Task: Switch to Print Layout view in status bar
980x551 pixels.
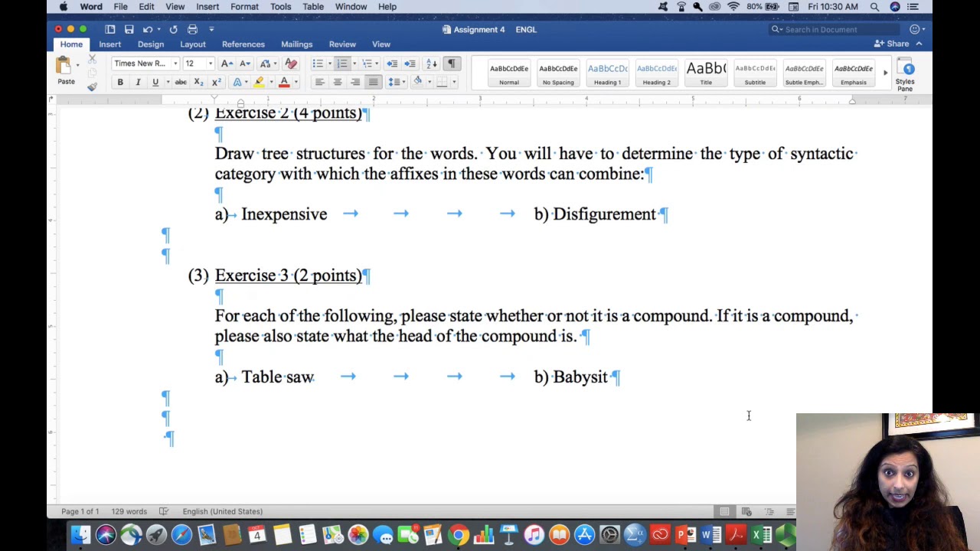Action: point(724,511)
